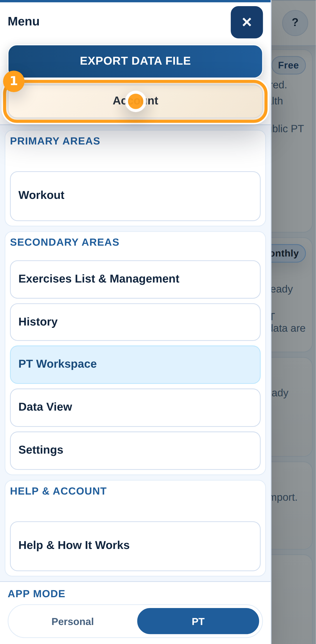Click the App Mode section label
This screenshot has height=644, width=316.
pos(37,594)
